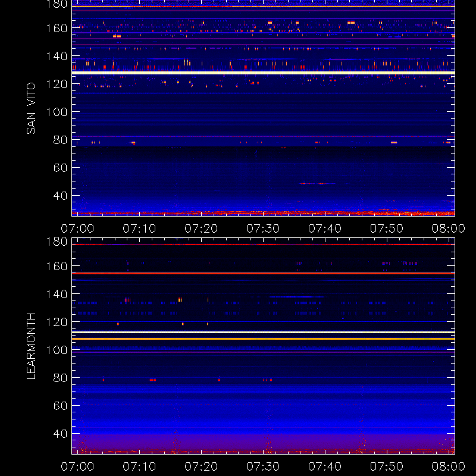The height and width of the screenshot is (476, 476).
Task: Select 07:30 time label of San Vito plot
Action: click(263, 228)
